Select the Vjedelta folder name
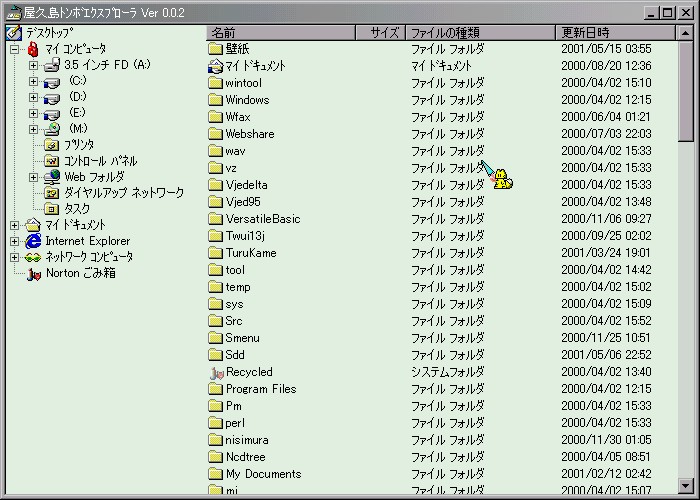Screen dimensions: 700x500 point(247,185)
